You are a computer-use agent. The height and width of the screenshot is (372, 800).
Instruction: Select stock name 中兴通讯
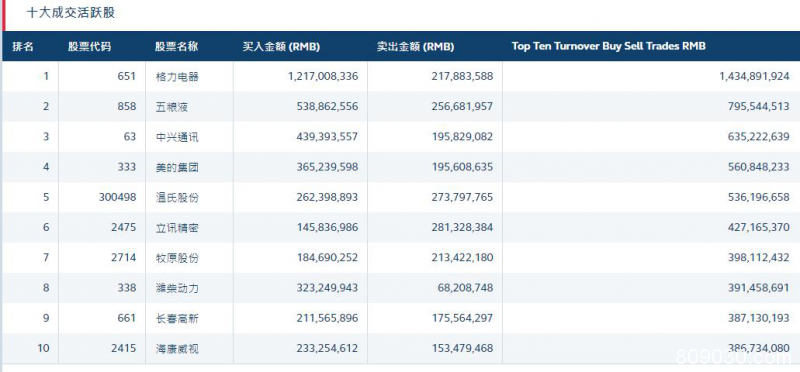click(x=177, y=137)
